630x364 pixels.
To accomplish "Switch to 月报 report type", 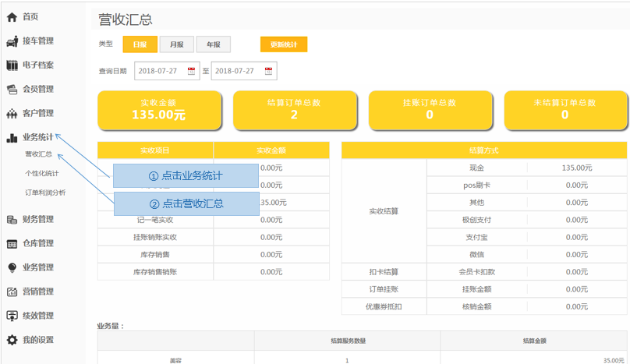I will click(x=177, y=44).
